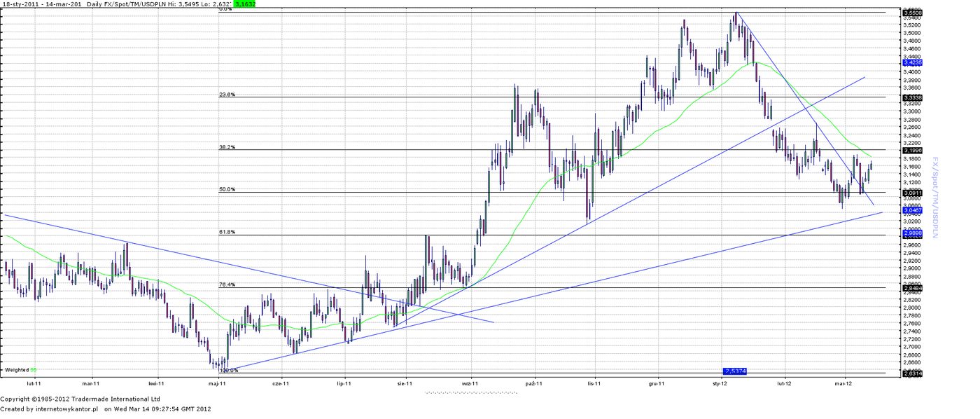Click the lip-11 date axis label
This screenshot has height=419, width=980.
[x=344, y=384]
